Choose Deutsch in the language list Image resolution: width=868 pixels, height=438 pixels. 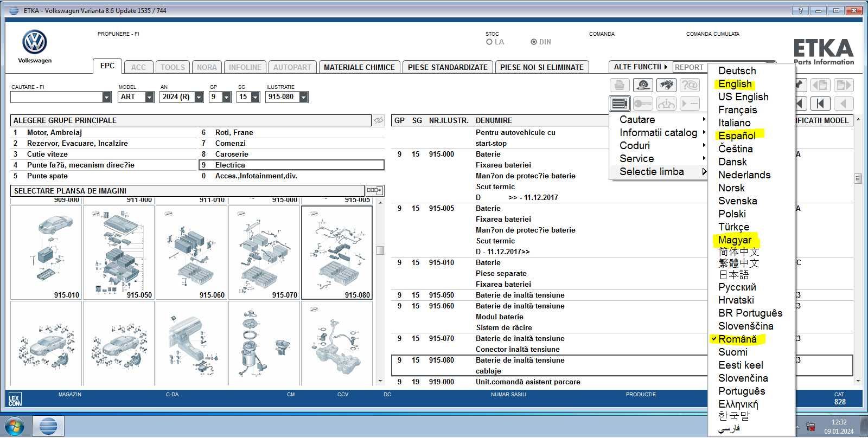click(x=737, y=70)
